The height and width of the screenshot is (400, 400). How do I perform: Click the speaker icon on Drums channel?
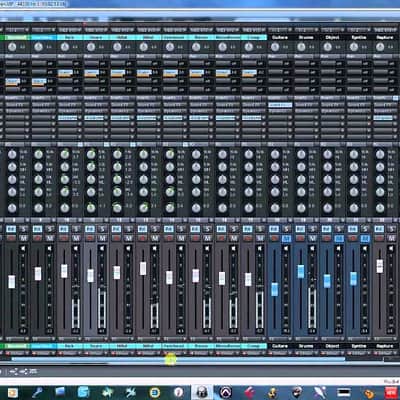click(312, 249)
